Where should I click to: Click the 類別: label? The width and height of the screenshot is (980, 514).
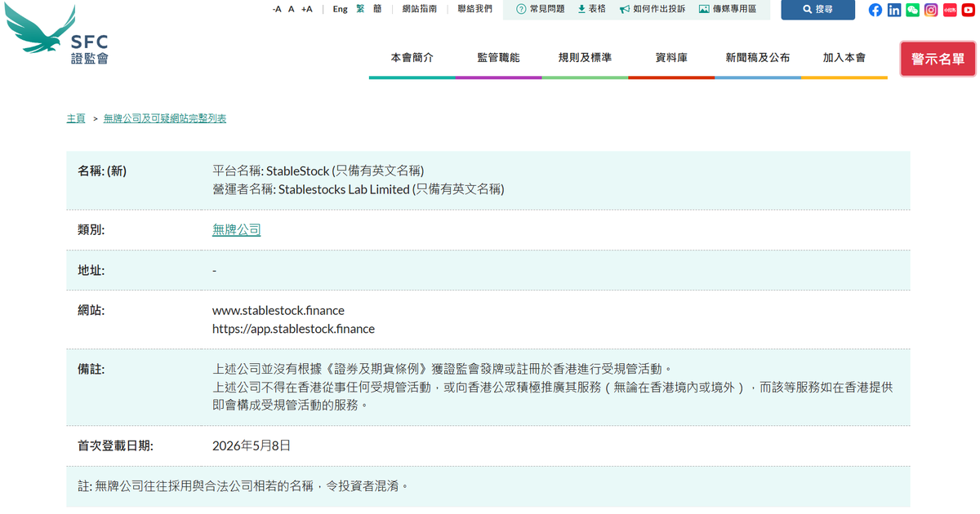(91, 230)
